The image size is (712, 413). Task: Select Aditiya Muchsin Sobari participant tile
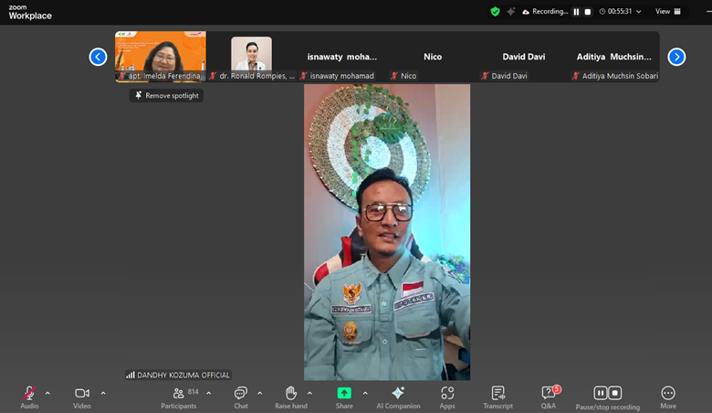614,56
